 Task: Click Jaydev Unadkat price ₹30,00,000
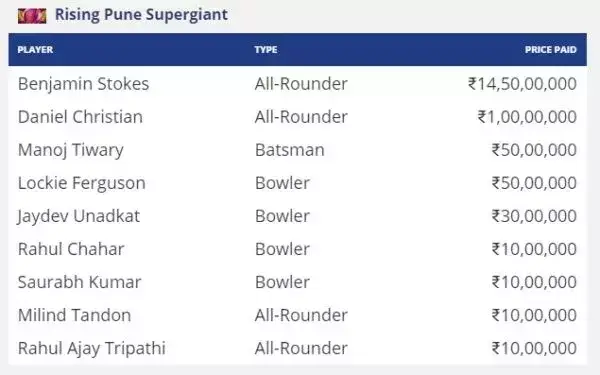[x=534, y=216]
